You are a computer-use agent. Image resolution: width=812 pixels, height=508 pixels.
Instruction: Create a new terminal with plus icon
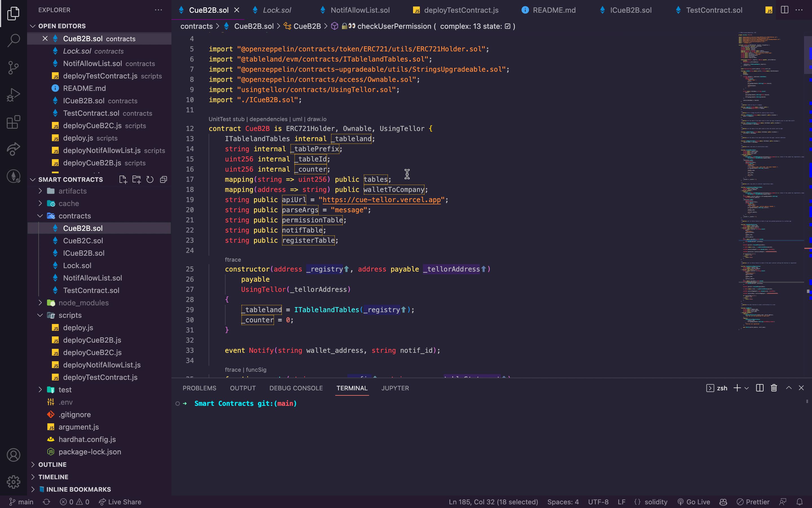pyautogui.click(x=737, y=388)
